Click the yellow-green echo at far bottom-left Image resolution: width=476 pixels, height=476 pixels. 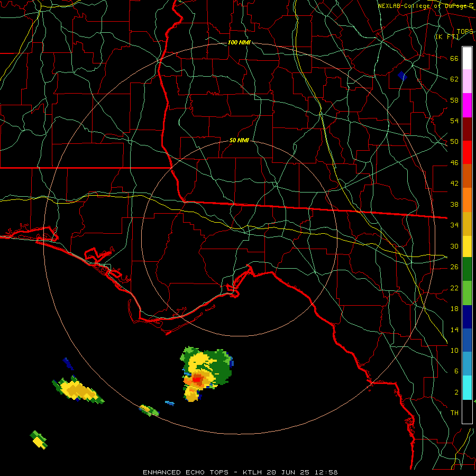[39, 440]
